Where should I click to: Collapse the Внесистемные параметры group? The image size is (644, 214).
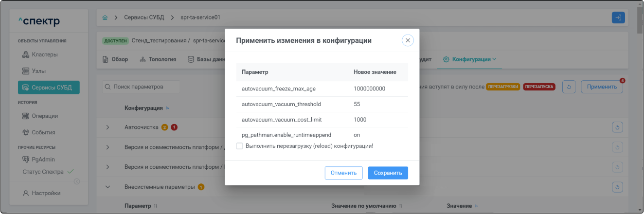(108, 187)
